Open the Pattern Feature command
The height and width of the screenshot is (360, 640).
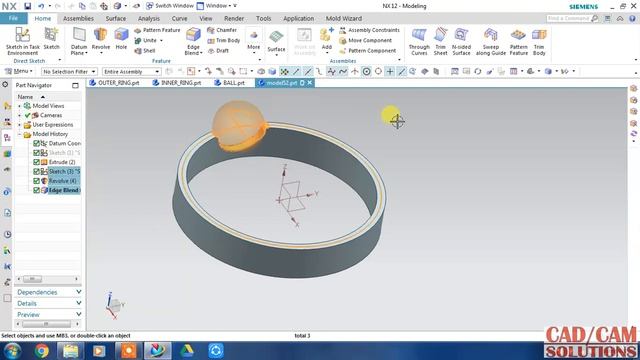click(158, 30)
